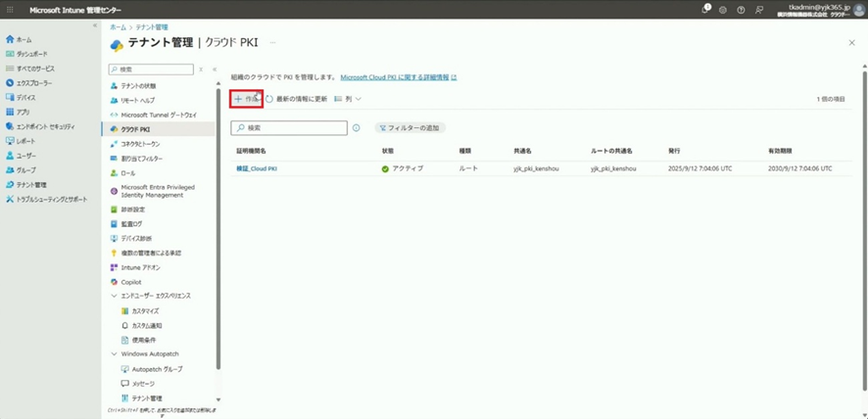Screen dimensions: 868x419
Task: Select デバイス in the left navigation
Action: (x=26, y=98)
